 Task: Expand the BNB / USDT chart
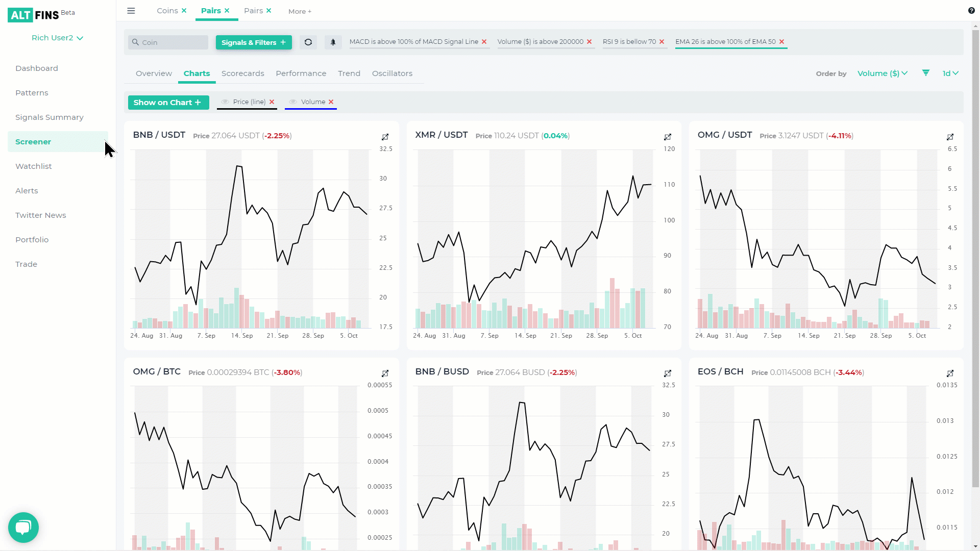(x=385, y=137)
